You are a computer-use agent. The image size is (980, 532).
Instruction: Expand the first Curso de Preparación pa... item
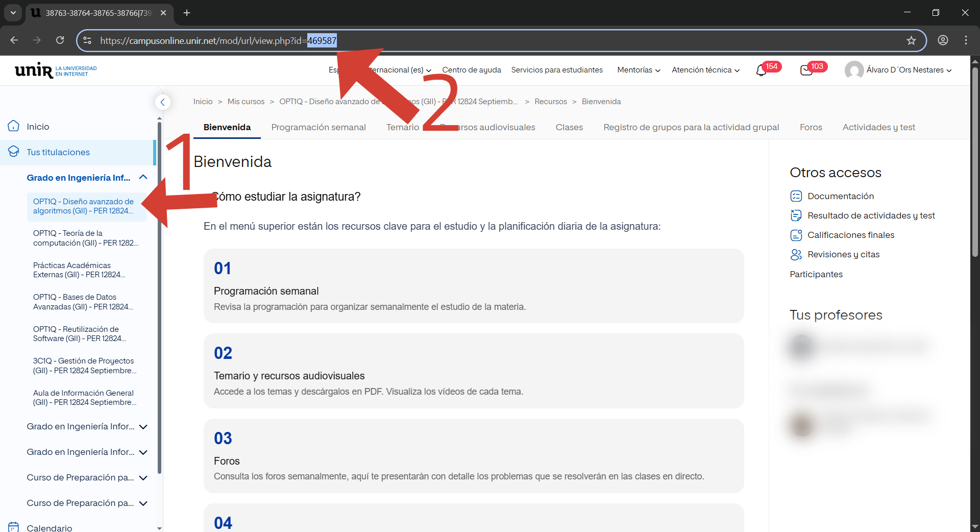pos(143,477)
